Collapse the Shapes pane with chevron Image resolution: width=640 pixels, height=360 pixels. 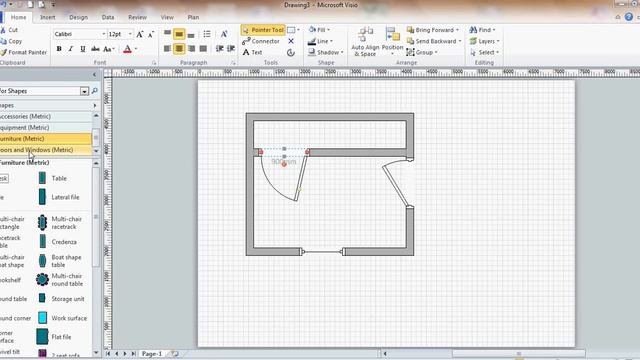pos(94,75)
